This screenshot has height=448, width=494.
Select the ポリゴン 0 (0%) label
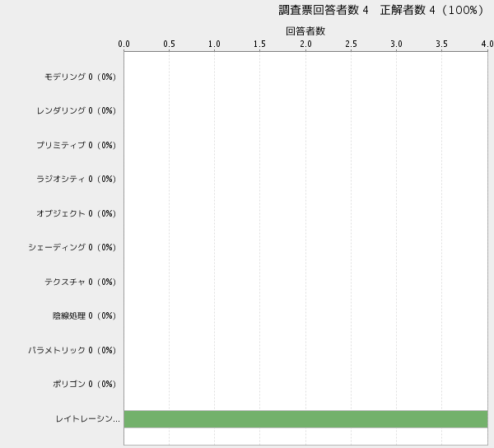[84, 384]
